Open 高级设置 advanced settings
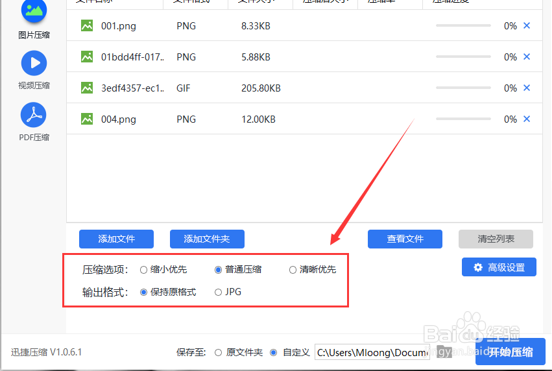This screenshot has height=371, width=552. click(499, 267)
